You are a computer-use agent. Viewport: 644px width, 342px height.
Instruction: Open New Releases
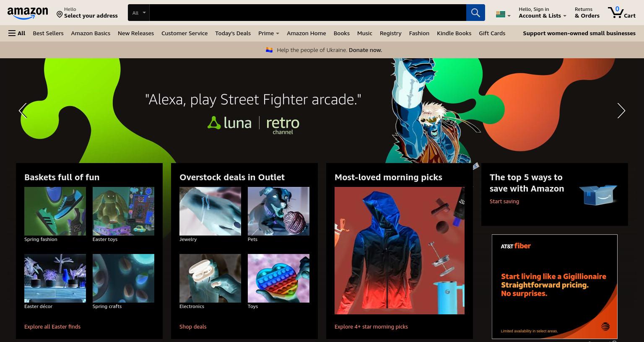(x=136, y=33)
